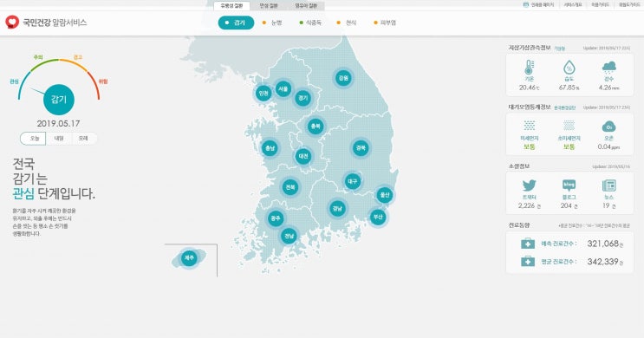This screenshot has width=644, height=338.
Task: Click the 미세먼지 fine dust icon
Action: click(529, 126)
